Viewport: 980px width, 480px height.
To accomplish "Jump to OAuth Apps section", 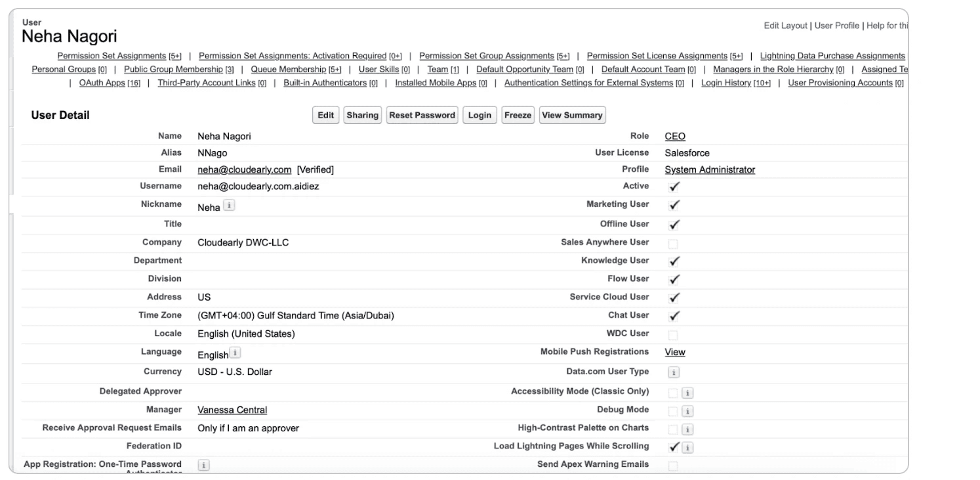I will 110,83.
